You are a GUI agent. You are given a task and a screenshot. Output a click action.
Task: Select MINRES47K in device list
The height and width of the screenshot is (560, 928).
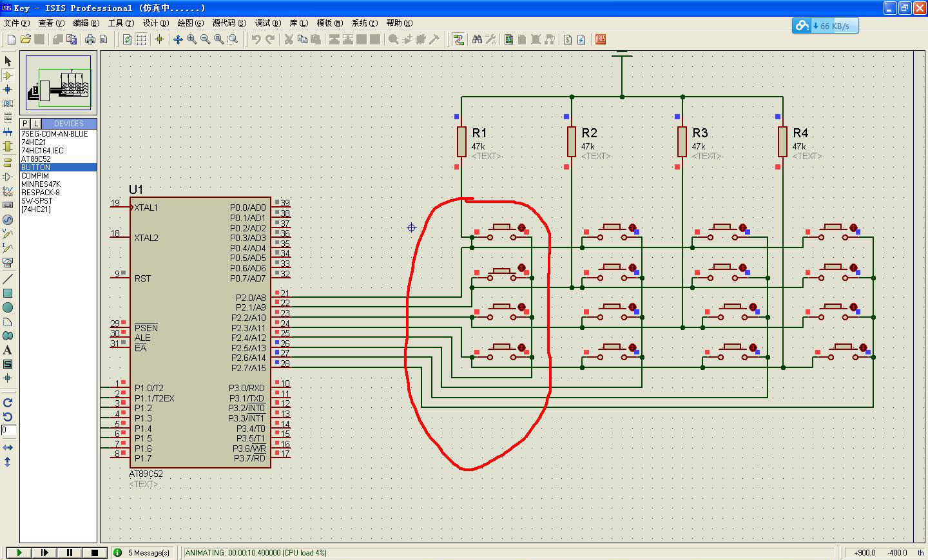coord(41,184)
